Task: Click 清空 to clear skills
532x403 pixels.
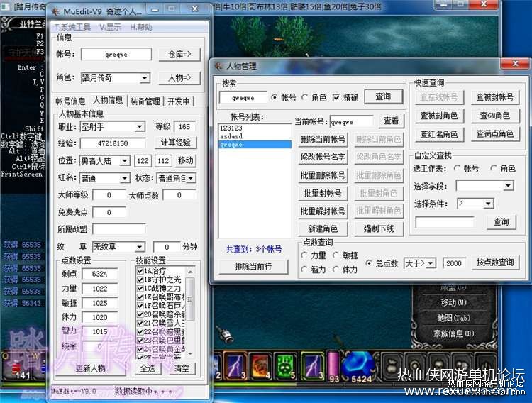Action: tap(182, 369)
